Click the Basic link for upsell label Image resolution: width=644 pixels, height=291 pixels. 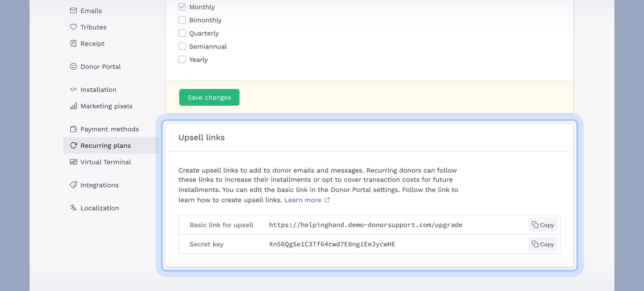(222, 225)
